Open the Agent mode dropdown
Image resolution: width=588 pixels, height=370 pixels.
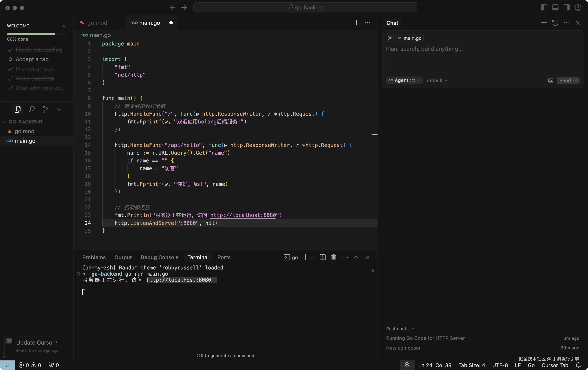404,80
